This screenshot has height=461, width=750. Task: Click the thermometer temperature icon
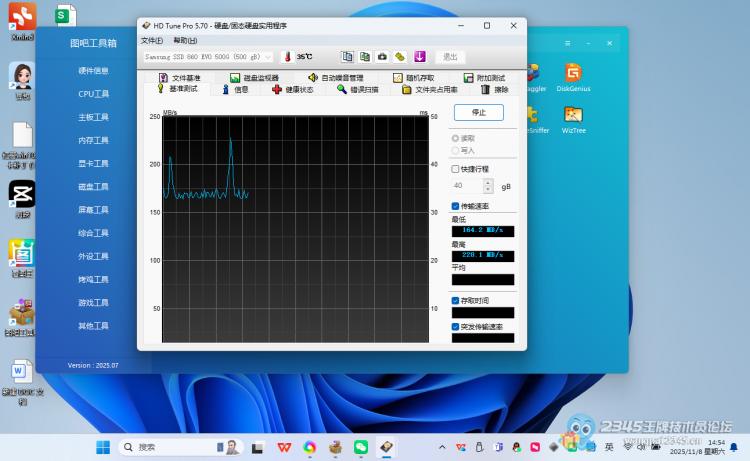click(x=286, y=57)
